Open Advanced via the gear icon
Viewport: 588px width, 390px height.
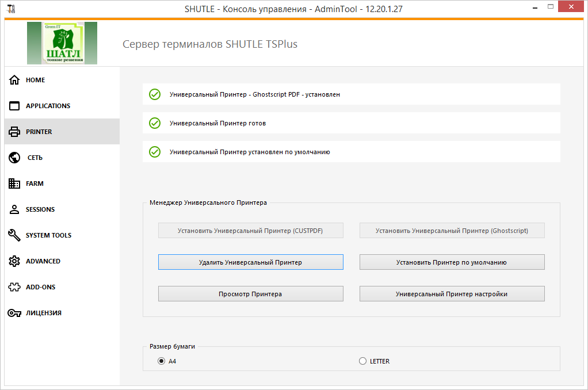click(x=14, y=261)
